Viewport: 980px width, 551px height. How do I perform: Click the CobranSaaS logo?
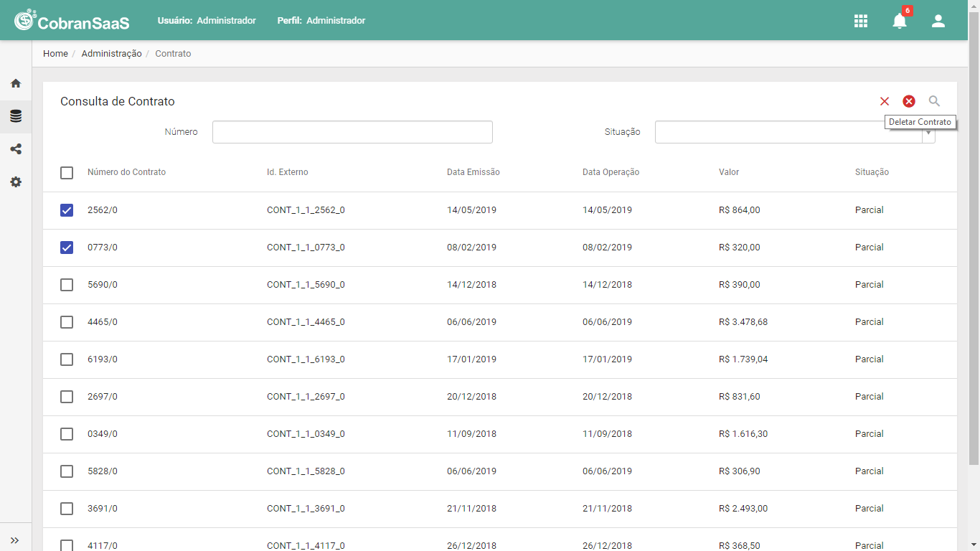72,20
